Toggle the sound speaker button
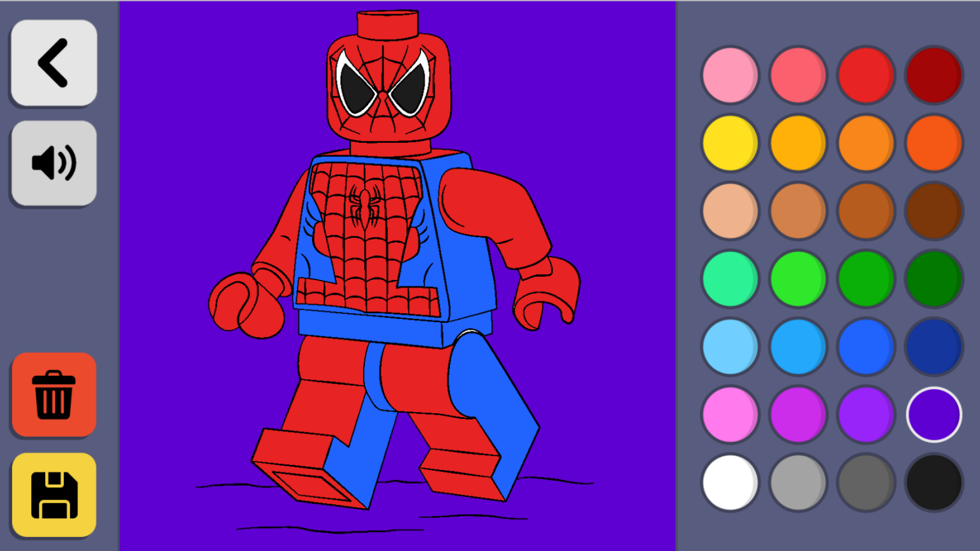 click(54, 163)
